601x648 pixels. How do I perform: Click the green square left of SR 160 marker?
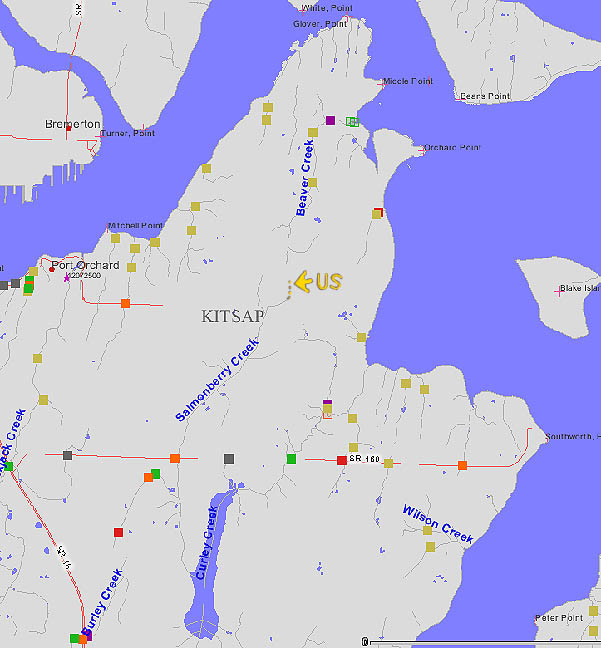pos(291,459)
